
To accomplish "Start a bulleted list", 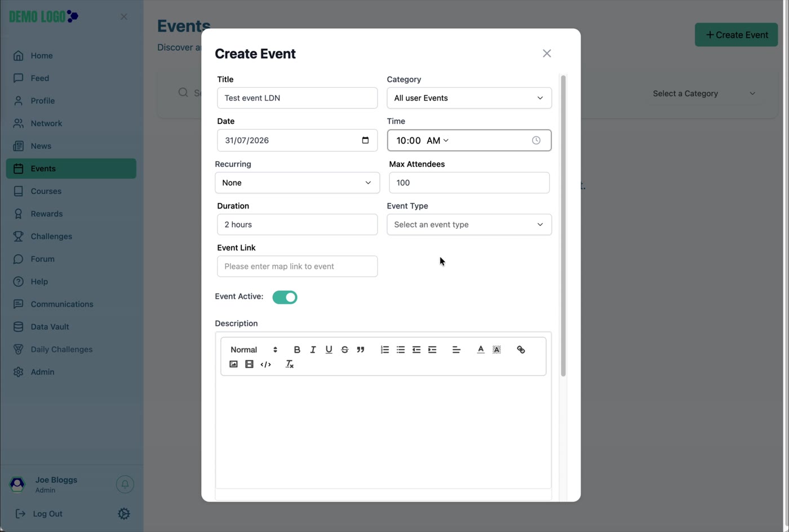I will tap(400, 349).
